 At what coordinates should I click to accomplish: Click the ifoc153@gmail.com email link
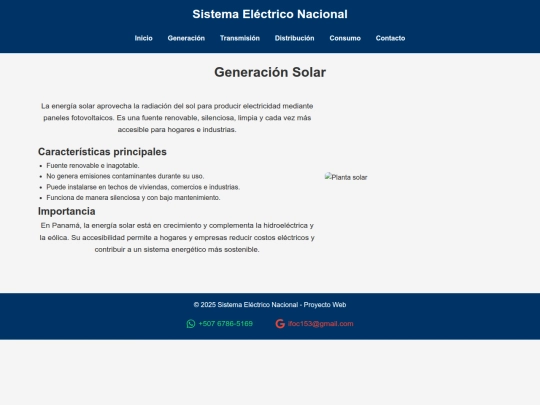pyautogui.click(x=321, y=324)
